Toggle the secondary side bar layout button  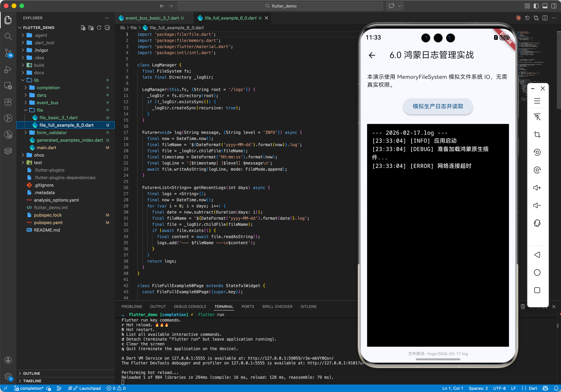pyautogui.click(x=554, y=6)
